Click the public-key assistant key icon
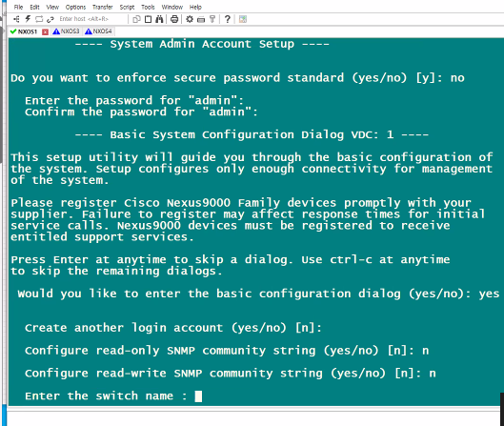The height and width of the screenshot is (426, 504). pyautogui.click(x=212, y=19)
